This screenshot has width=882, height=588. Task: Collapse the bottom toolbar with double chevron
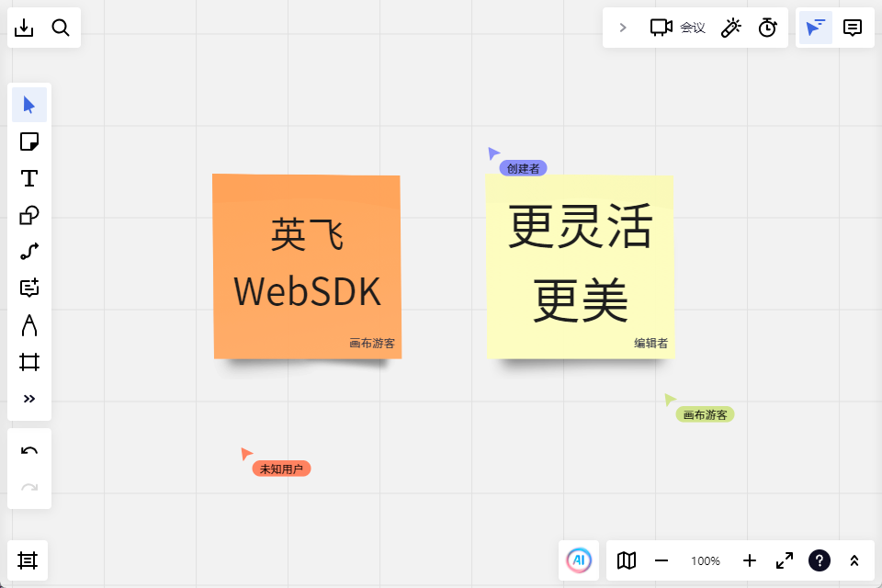click(x=854, y=560)
